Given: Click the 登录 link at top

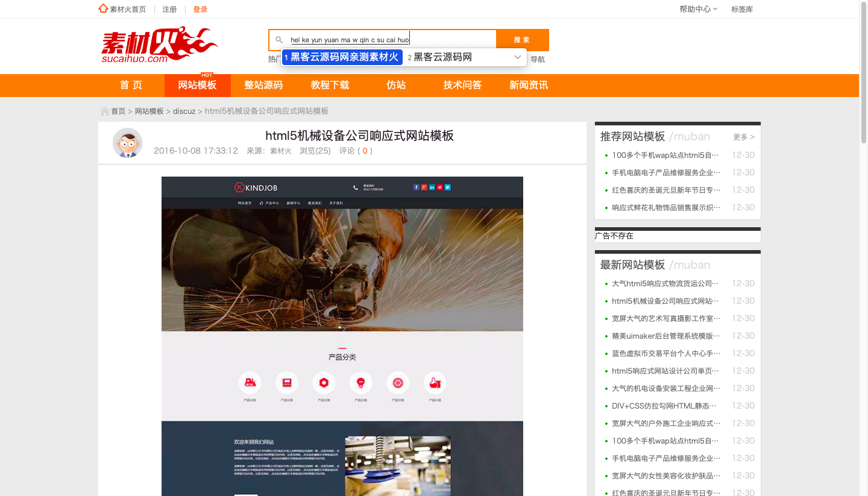Looking at the screenshot, I should click(200, 9).
